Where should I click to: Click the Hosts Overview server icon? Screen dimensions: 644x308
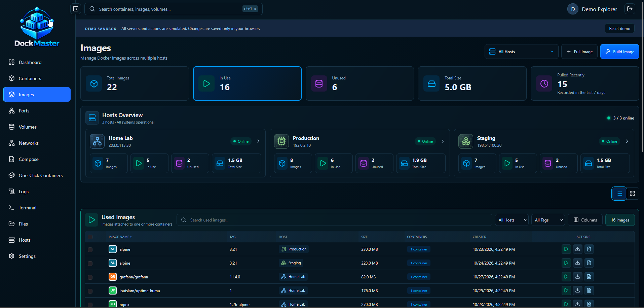[x=92, y=118]
